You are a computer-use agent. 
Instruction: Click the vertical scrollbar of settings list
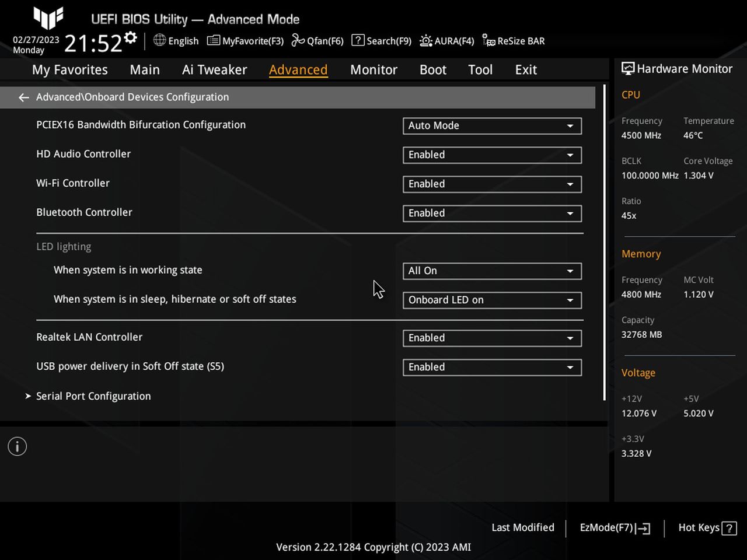click(x=605, y=243)
